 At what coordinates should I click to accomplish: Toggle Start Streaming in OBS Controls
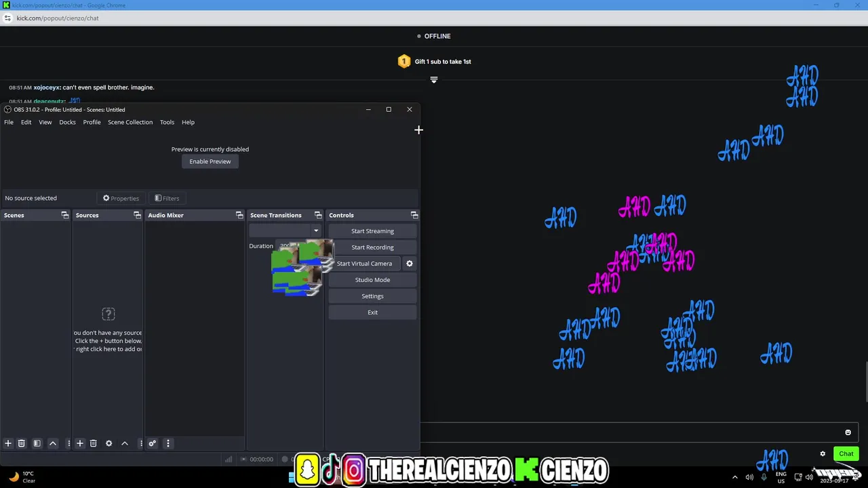[372, 231]
